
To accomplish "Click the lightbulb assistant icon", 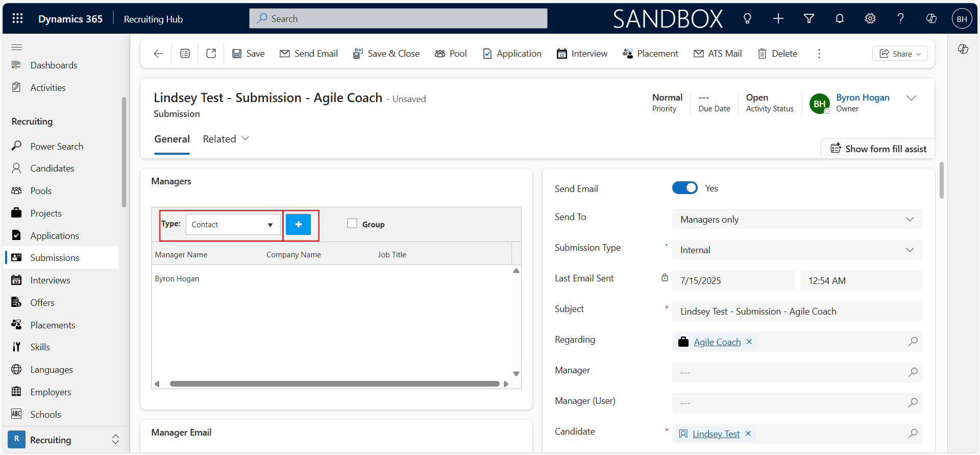I will click(747, 19).
